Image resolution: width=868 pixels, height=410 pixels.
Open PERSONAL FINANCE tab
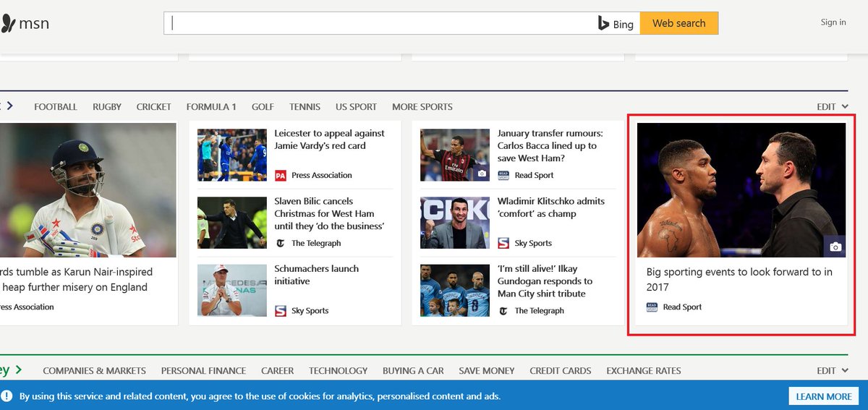click(x=203, y=370)
